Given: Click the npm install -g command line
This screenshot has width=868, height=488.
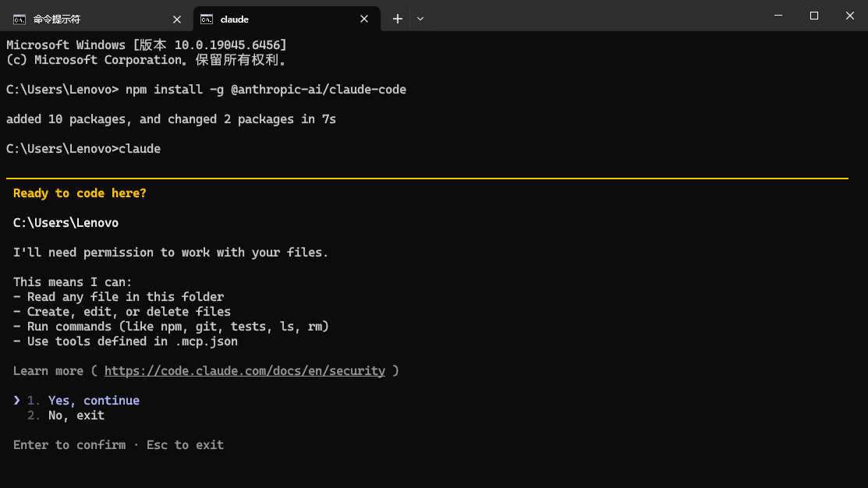Looking at the screenshot, I should click(x=206, y=90).
